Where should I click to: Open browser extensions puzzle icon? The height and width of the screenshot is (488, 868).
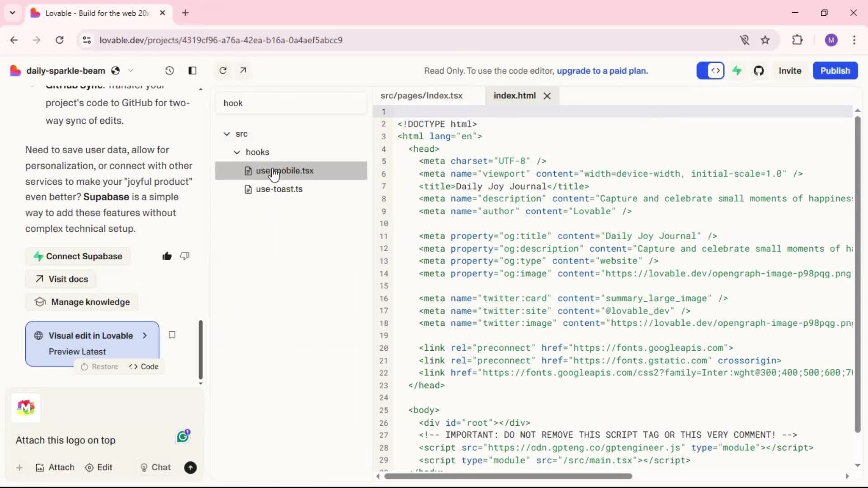(x=797, y=40)
